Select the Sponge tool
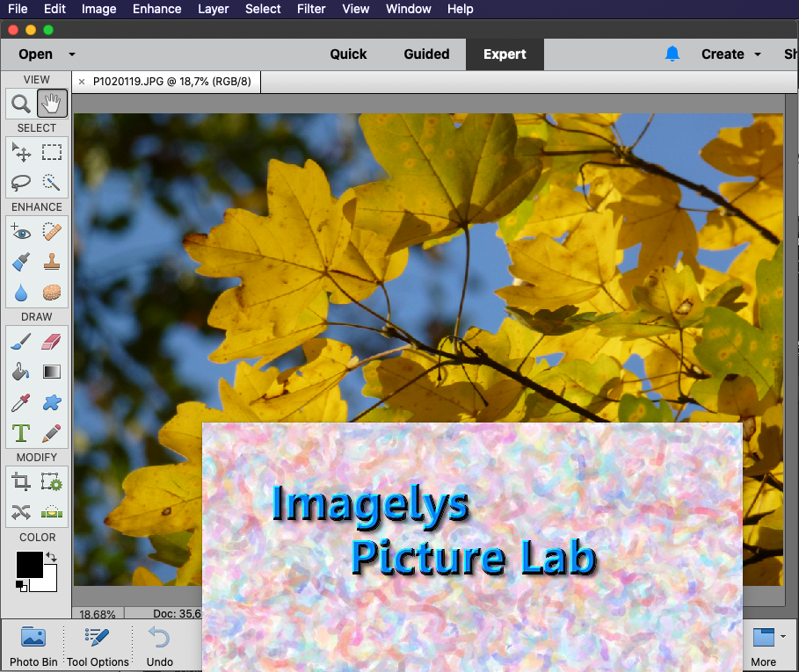 point(52,293)
